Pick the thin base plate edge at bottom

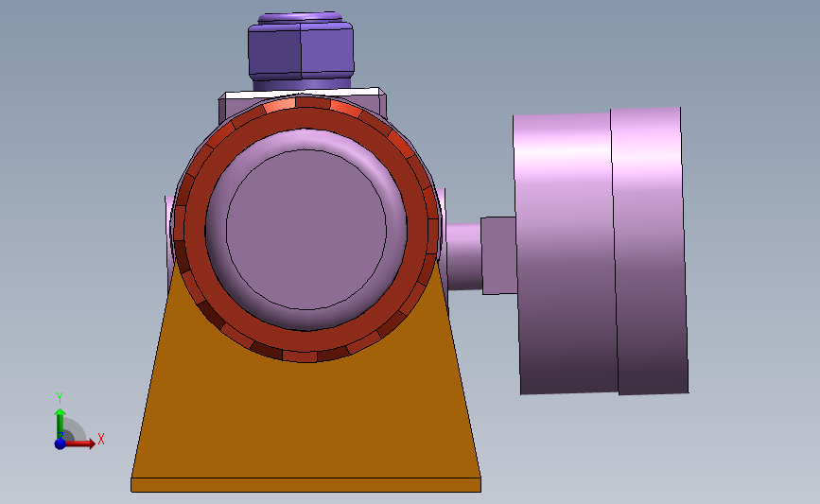(305, 485)
